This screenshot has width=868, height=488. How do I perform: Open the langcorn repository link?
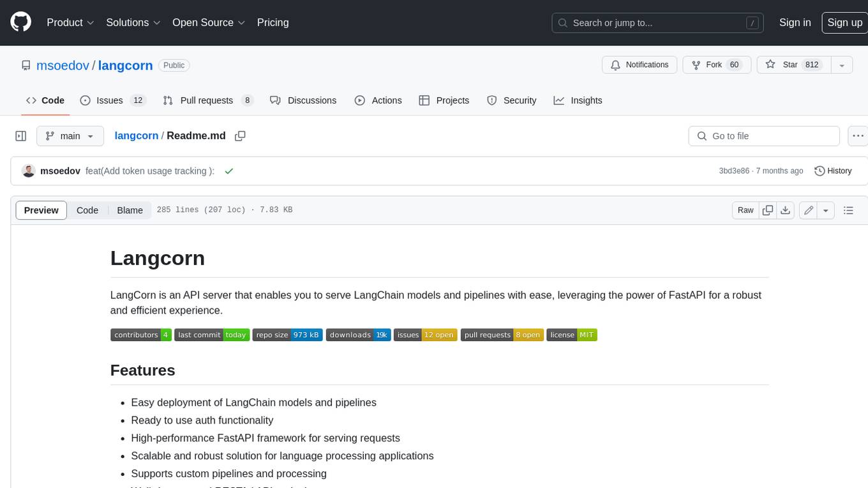pyautogui.click(x=125, y=65)
